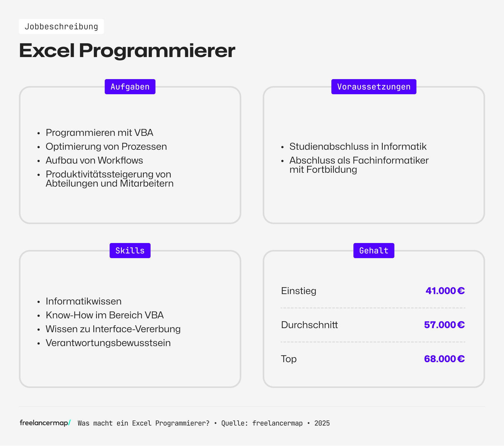
Task: Click the Excel Programmierer heading
Action: pos(127,50)
